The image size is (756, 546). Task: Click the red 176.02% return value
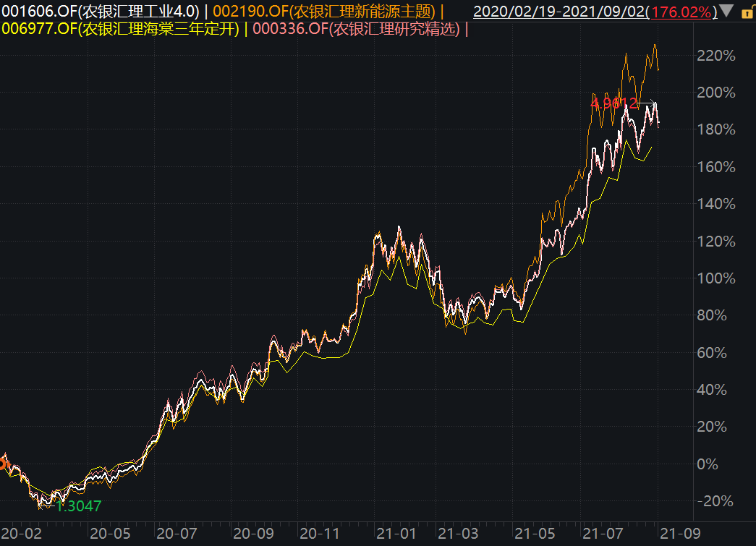point(681,12)
